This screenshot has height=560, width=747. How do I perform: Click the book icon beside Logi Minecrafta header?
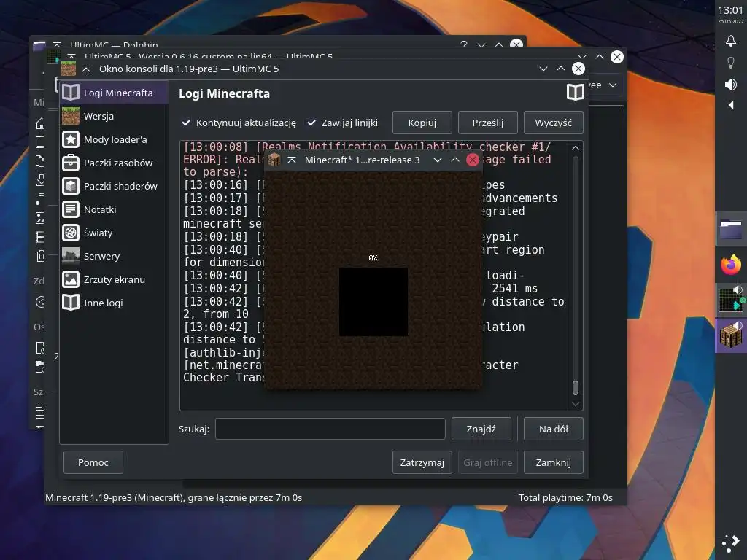[x=575, y=93]
